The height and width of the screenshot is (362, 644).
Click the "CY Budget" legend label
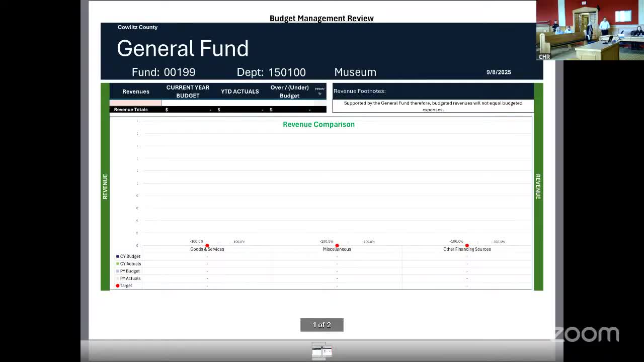click(x=130, y=256)
